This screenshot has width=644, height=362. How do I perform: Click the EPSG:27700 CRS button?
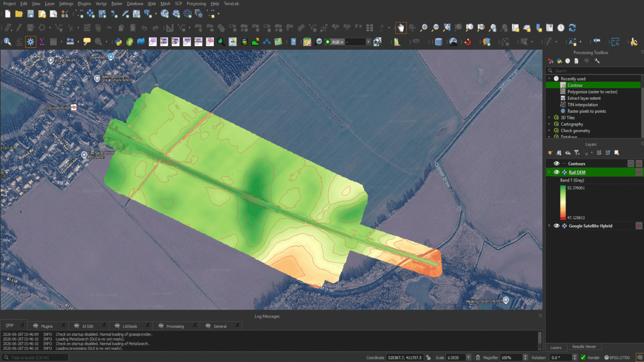(617, 357)
